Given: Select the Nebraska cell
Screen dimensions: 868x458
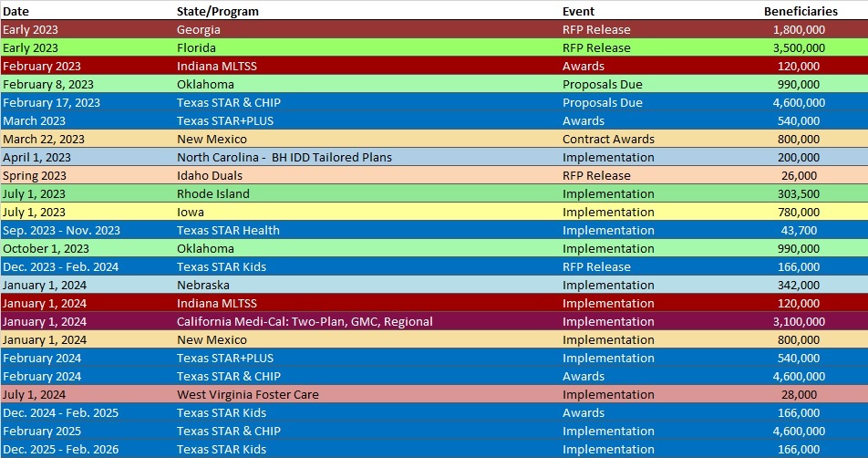Looking at the screenshot, I should [x=203, y=286].
